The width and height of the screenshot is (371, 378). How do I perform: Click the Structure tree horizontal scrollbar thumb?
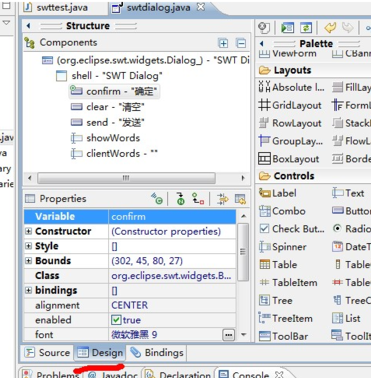coord(126,178)
